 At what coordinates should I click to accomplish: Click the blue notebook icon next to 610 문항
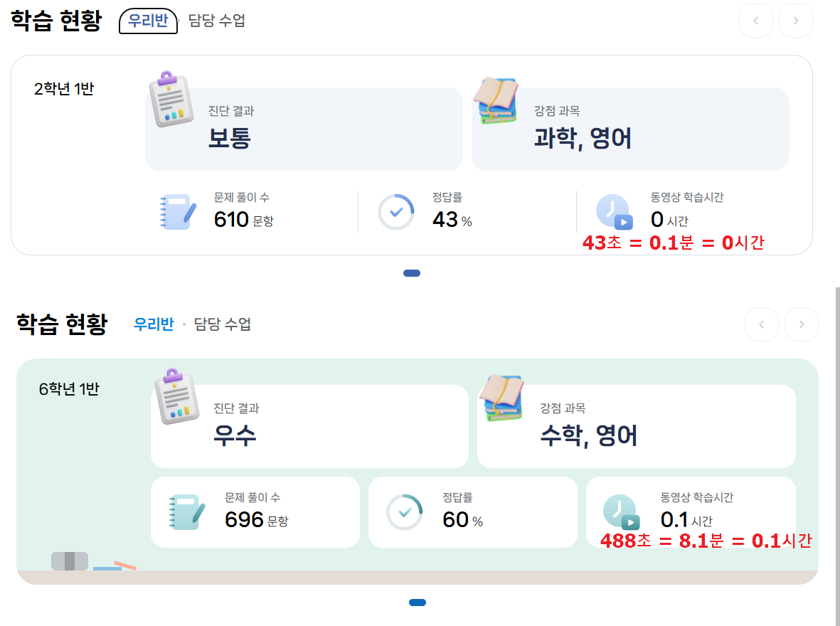tap(178, 212)
